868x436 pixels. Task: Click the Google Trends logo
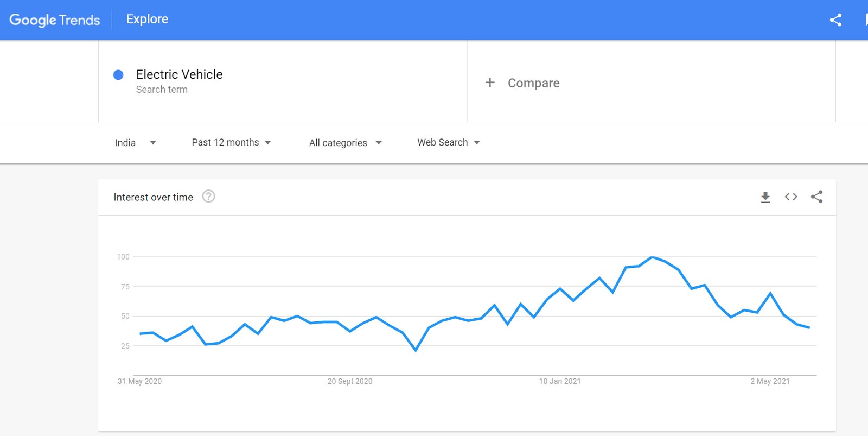tap(54, 20)
